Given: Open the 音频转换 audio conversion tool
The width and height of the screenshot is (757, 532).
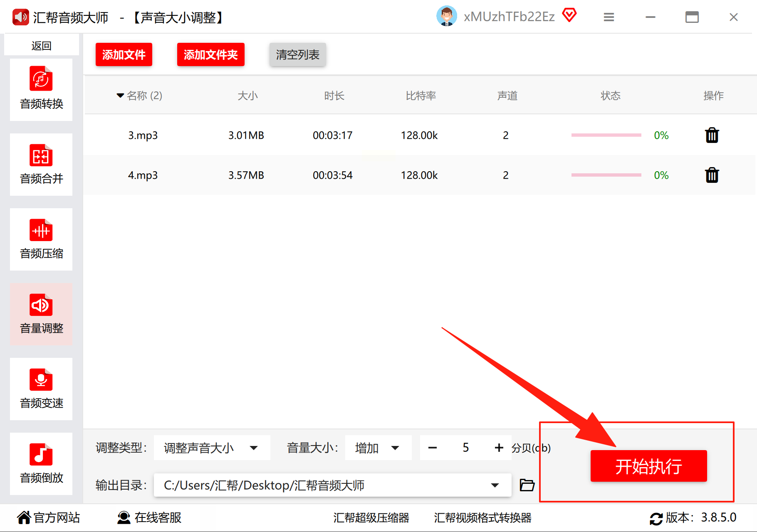Looking at the screenshot, I should [x=41, y=90].
